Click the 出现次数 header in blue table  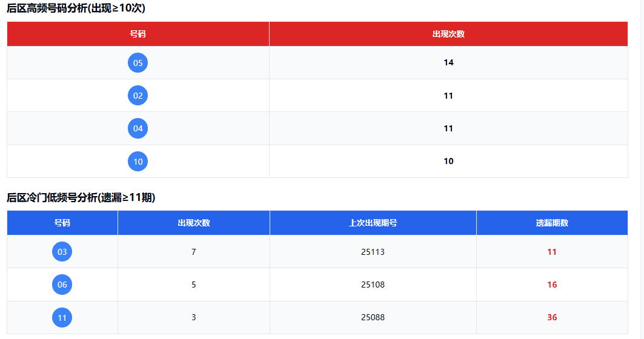(x=193, y=223)
